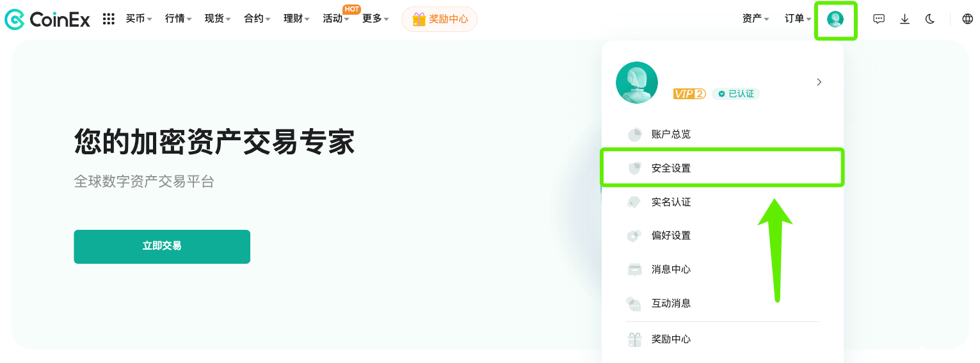
Task: Select 偏好设置 menu entry
Action: pyautogui.click(x=671, y=236)
